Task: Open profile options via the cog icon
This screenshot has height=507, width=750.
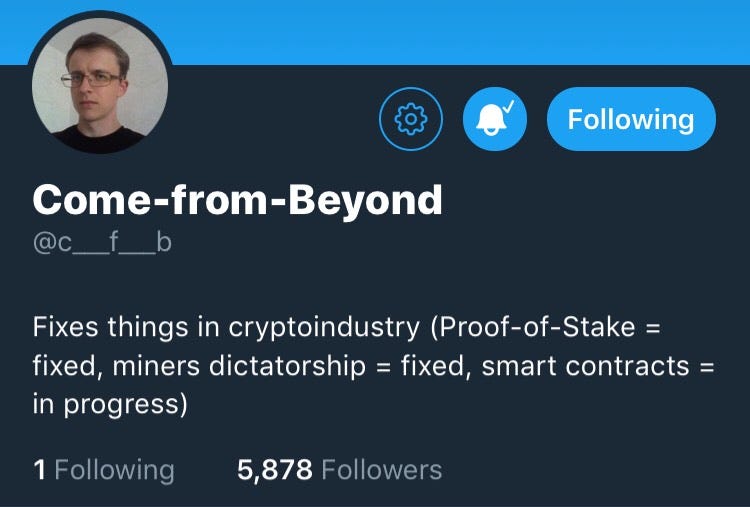Action: [x=411, y=119]
